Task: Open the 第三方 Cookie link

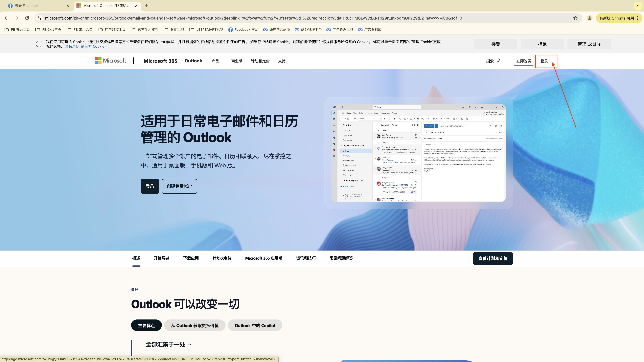Action: point(92,46)
